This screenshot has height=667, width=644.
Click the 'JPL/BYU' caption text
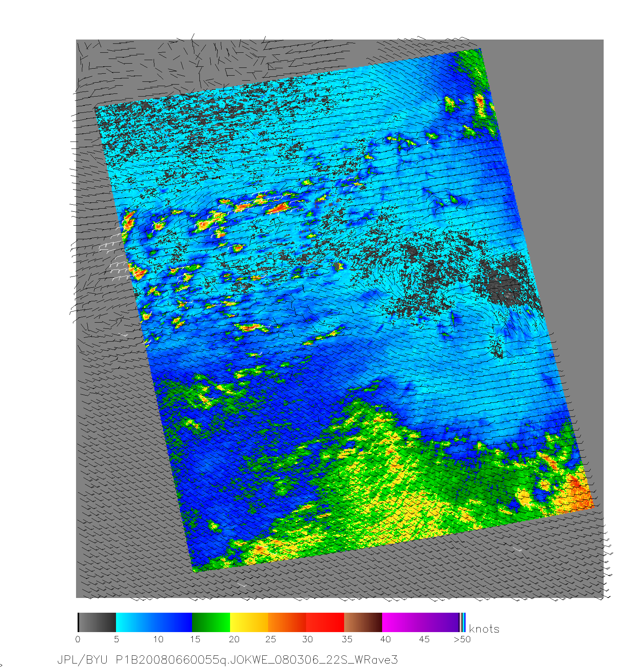point(82,660)
